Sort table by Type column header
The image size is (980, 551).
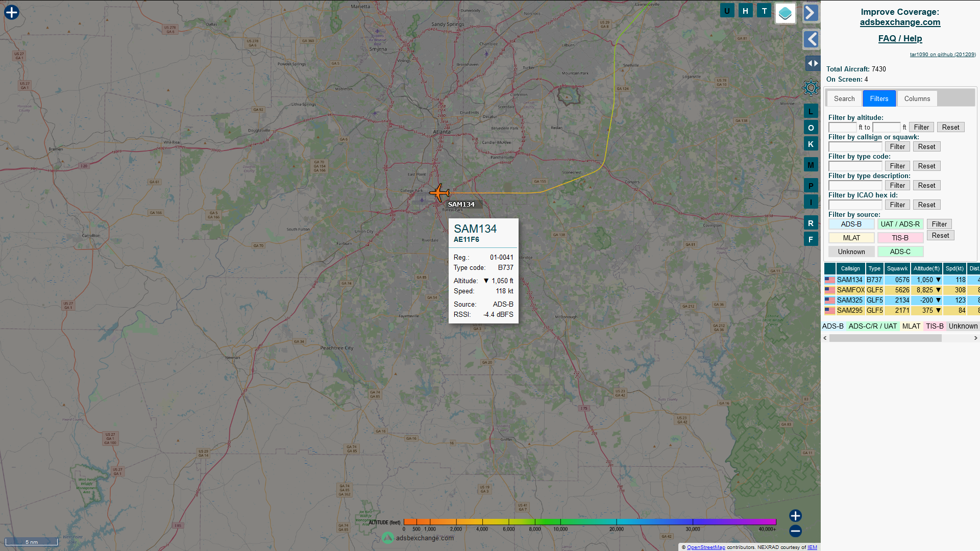874,268
